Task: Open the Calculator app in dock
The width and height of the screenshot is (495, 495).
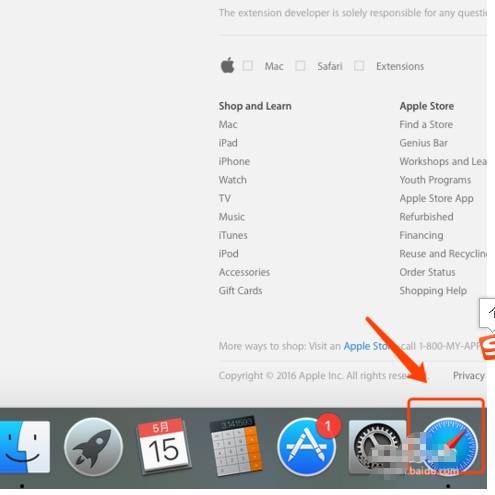Action: point(236,445)
